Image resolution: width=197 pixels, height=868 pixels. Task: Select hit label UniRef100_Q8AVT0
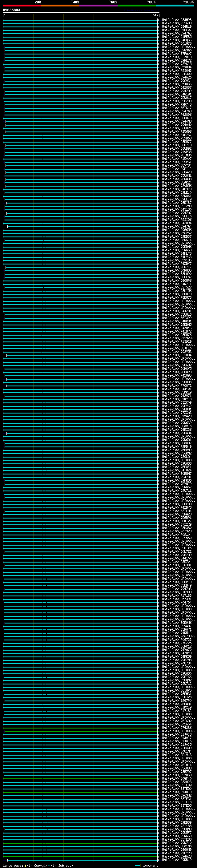[176, 426]
